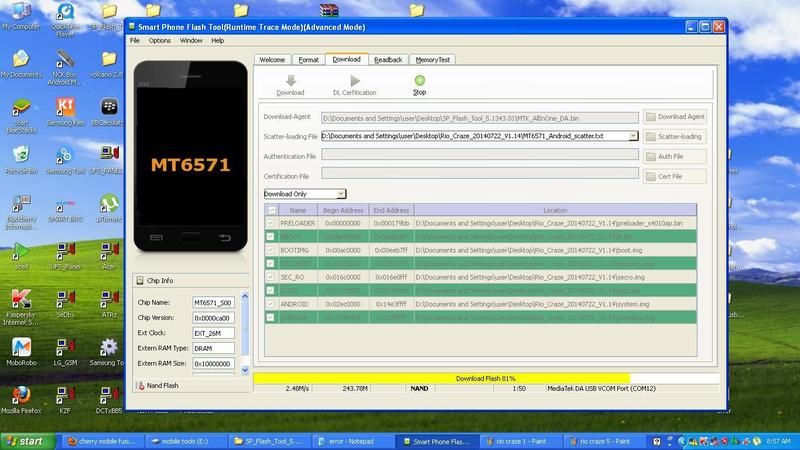Open the My Computer desktop icon

[x=21, y=15]
